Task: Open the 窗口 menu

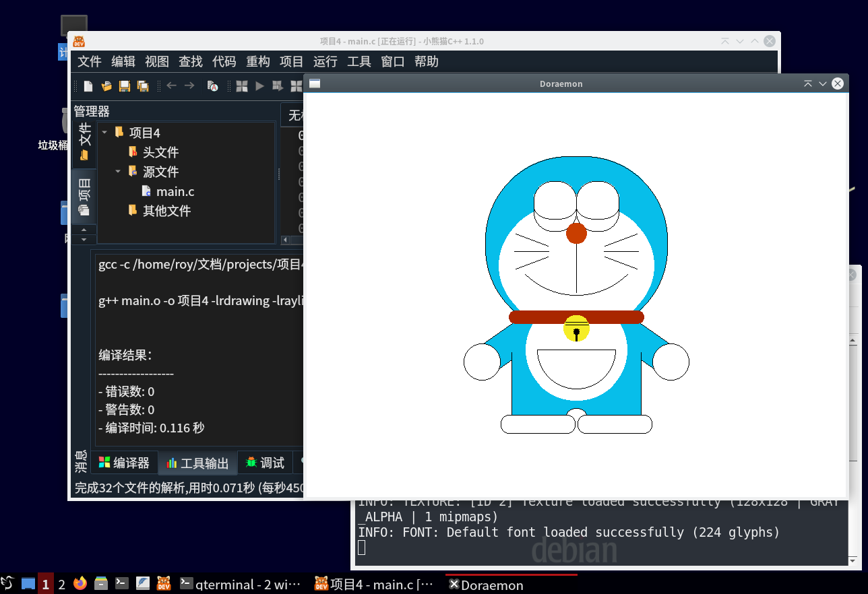Action: 393,61
